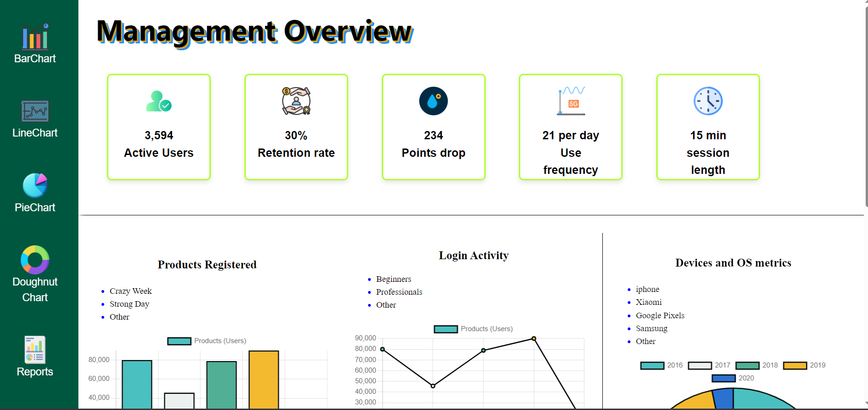The height and width of the screenshot is (410, 868).
Task: Click the Retention rate handshake icon
Action: click(x=296, y=101)
